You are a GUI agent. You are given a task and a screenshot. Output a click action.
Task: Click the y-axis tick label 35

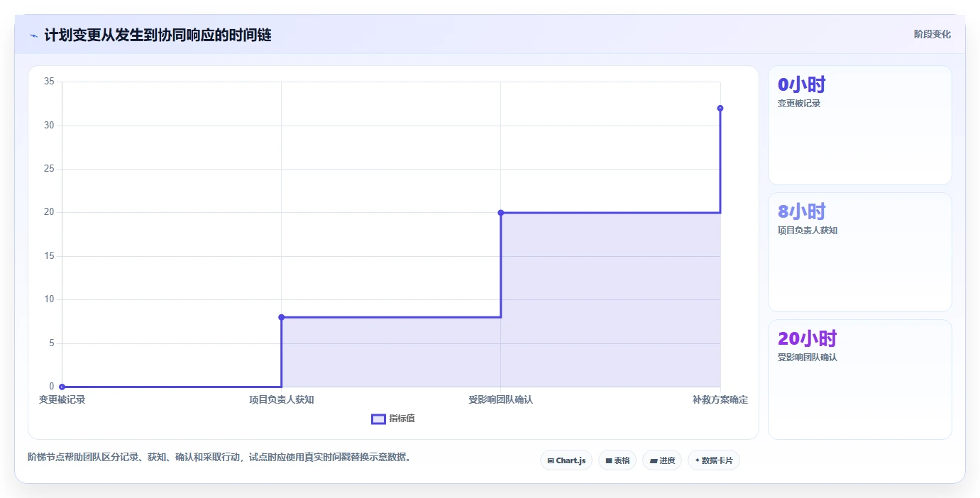tap(49, 82)
